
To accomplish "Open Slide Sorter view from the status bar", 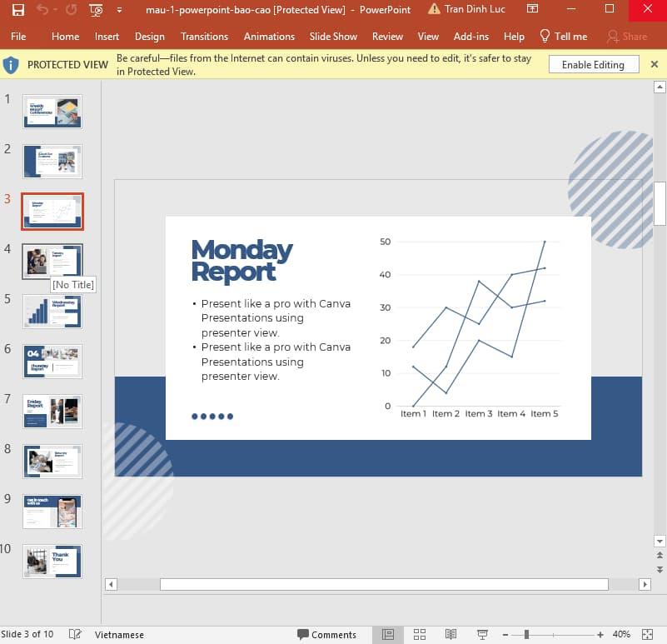I will point(420,634).
